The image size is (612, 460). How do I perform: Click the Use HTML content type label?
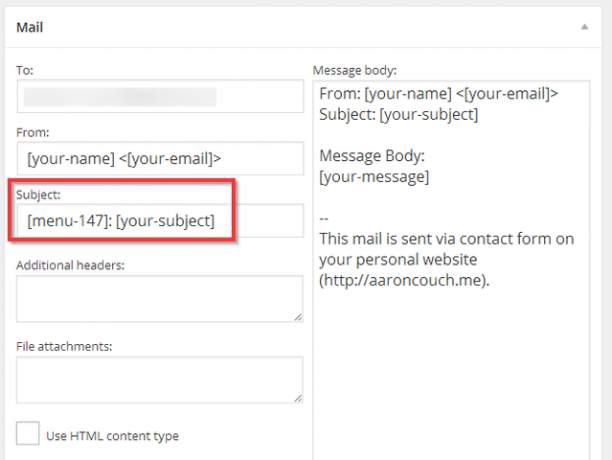click(x=112, y=436)
